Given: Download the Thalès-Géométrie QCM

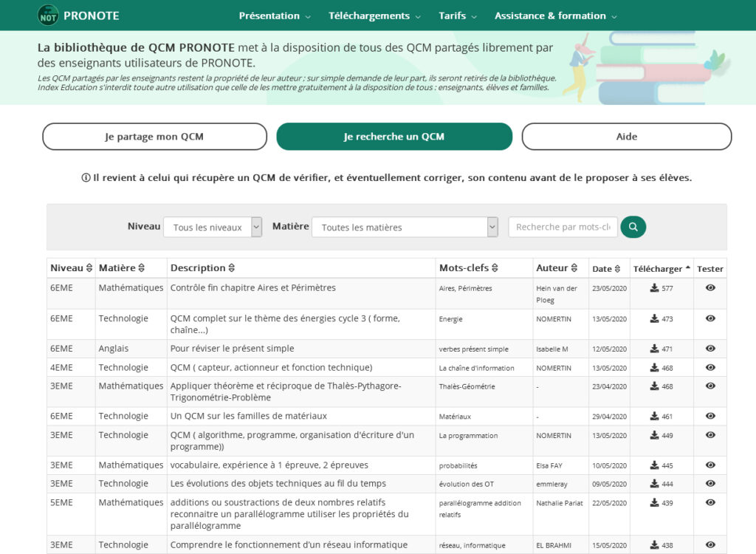Looking at the screenshot, I should [x=654, y=386].
